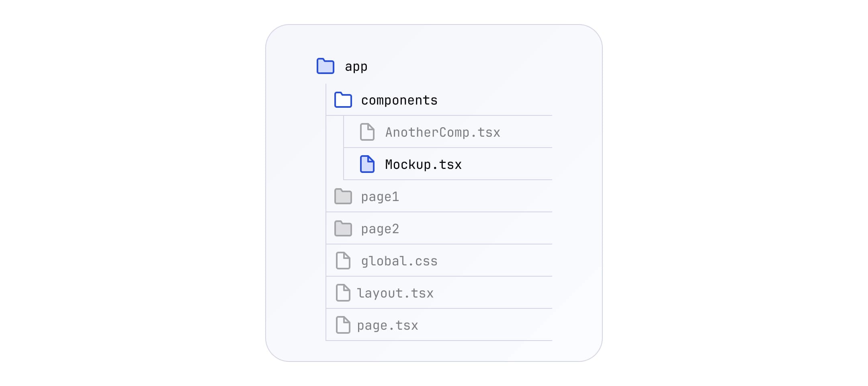Collapse the components folder by its name

tap(399, 100)
